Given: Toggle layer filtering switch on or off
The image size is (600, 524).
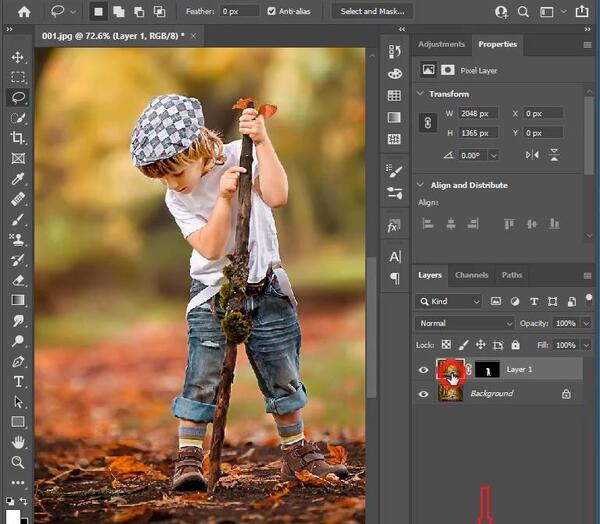Looking at the screenshot, I should pyautogui.click(x=589, y=299).
